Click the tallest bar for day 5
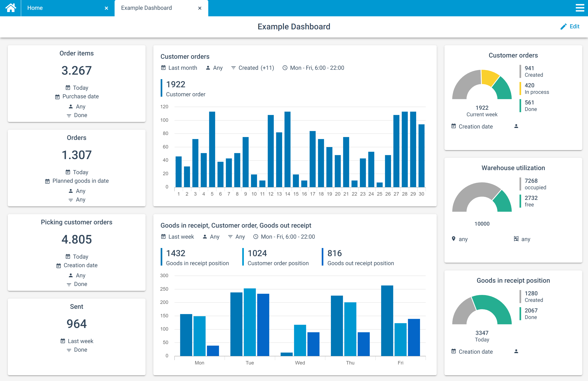The height and width of the screenshot is (381, 588). click(x=212, y=149)
